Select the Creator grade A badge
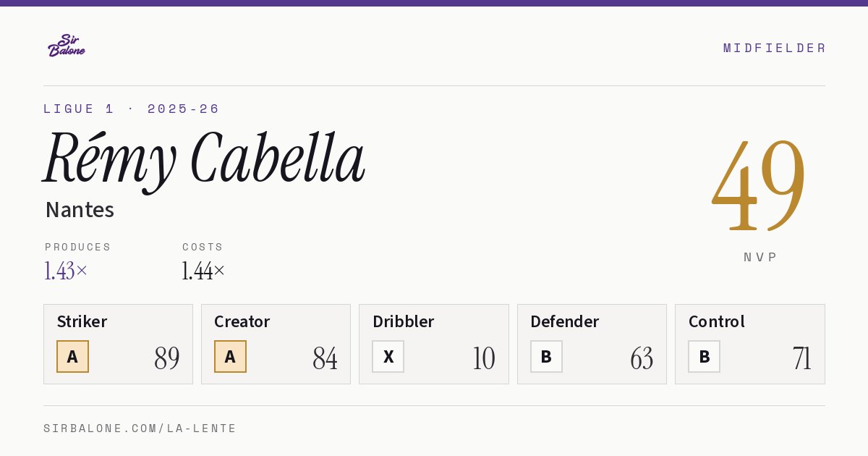 click(x=230, y=356)
